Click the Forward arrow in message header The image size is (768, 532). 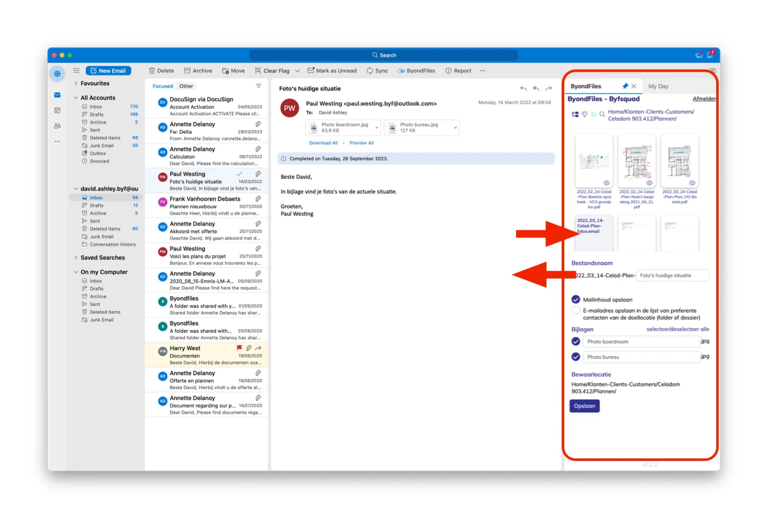tap(548, 89)
